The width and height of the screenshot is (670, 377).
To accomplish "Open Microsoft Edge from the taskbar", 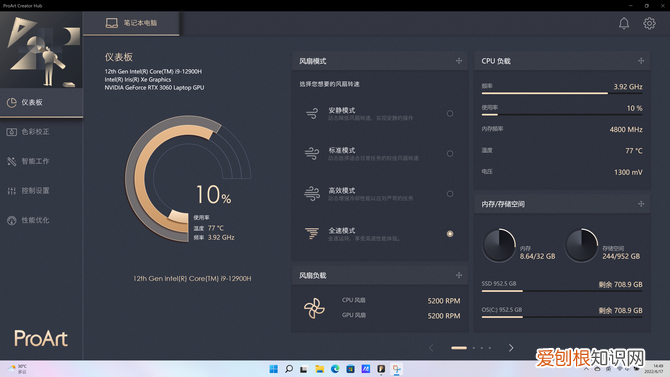I will pyautogui.click(x=335, y=369).
